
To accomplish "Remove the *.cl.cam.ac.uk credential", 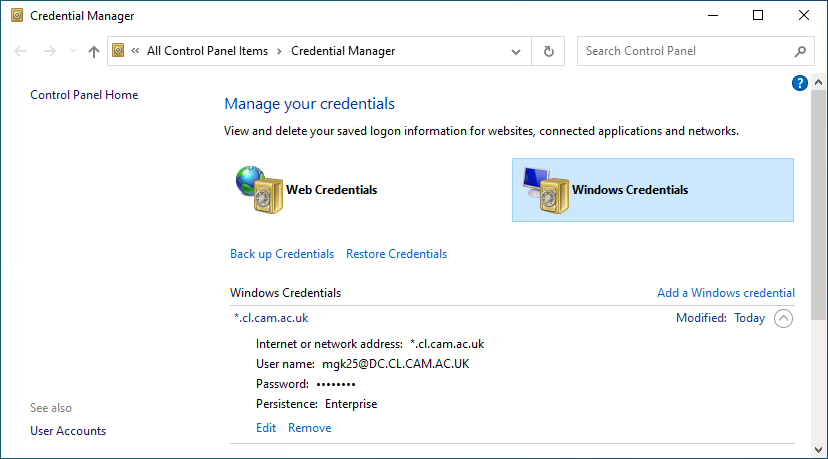I will (309, 428).
